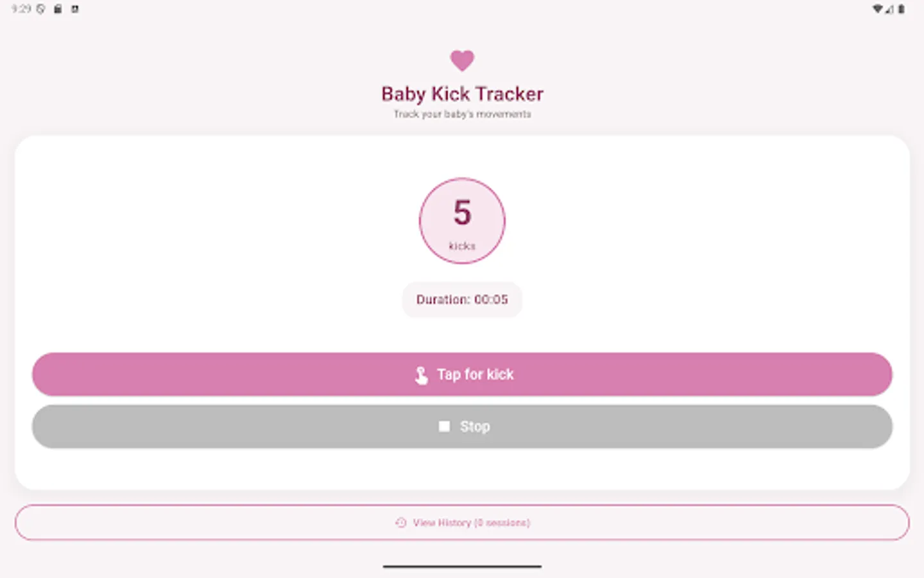Tap the footprint icon on the kick button
The width and height of the screenshot is (924, 578).
422,374
